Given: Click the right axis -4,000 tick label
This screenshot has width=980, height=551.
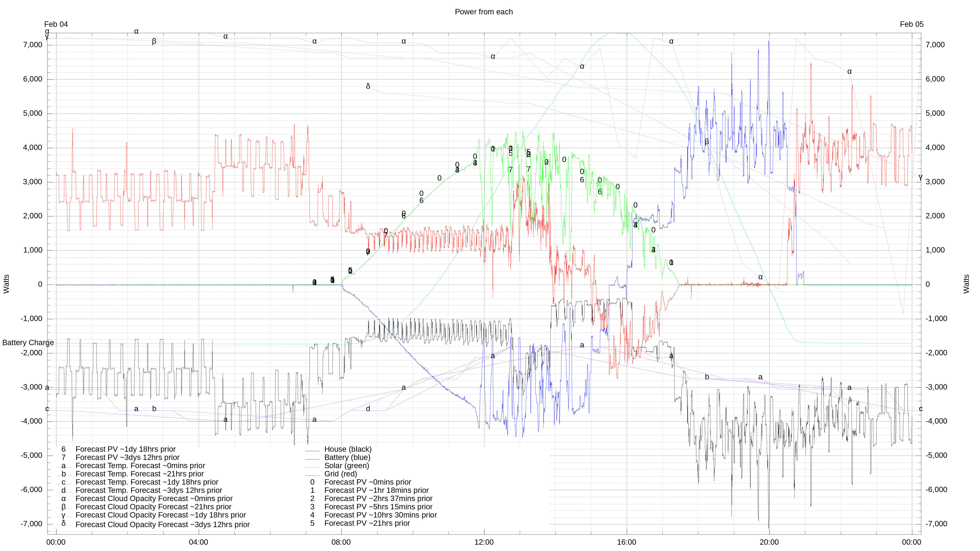Looking at the screenshot, I should click(x=936, y=421).
